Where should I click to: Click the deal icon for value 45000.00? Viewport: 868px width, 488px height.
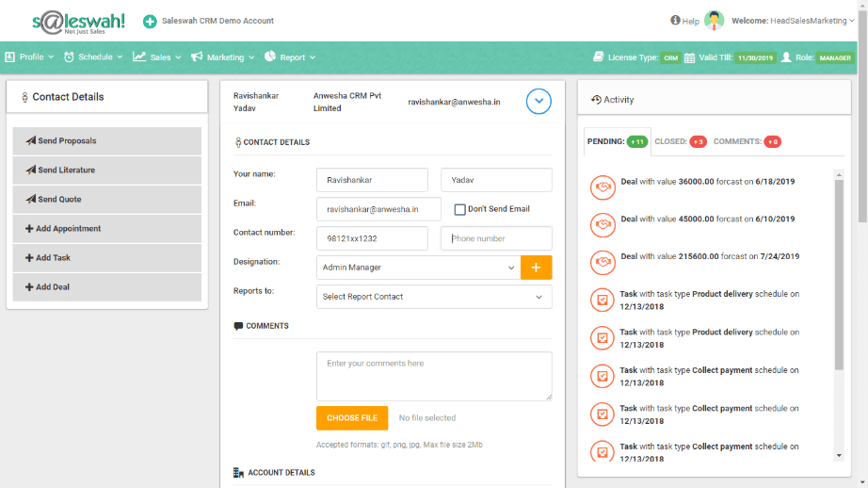[x=603, y=225]
